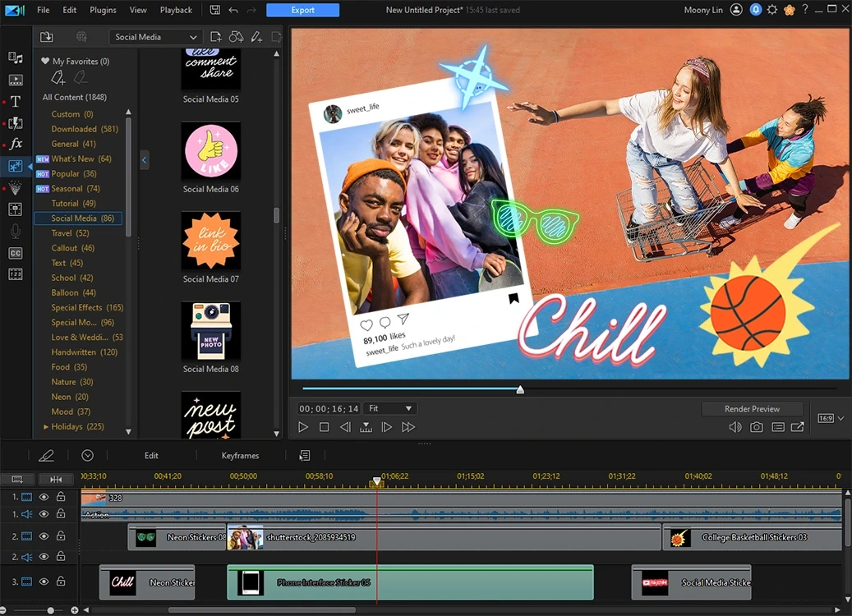Click the save project floppy icon
852x616 pixels.
pos(214,10)
